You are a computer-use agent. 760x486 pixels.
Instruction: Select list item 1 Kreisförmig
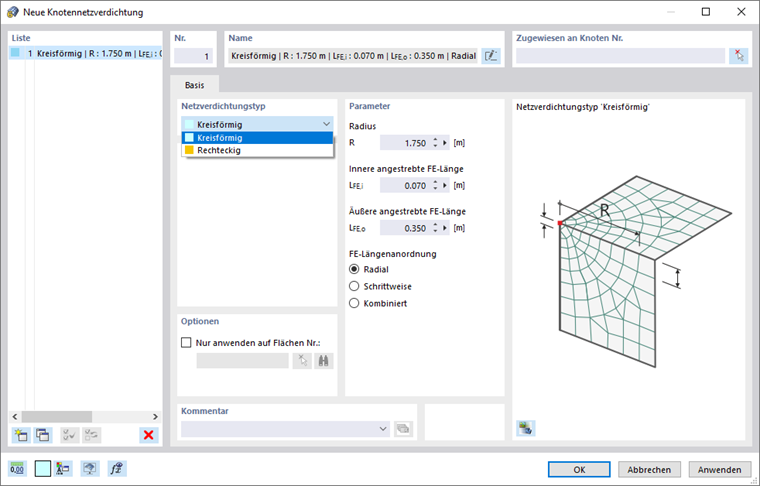(85, 53)
